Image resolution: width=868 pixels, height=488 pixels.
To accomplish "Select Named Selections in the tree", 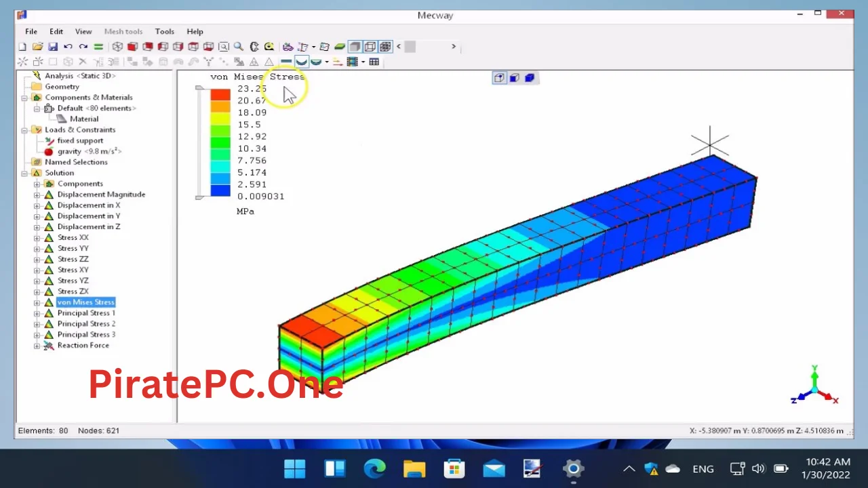I will pos(76,163).
